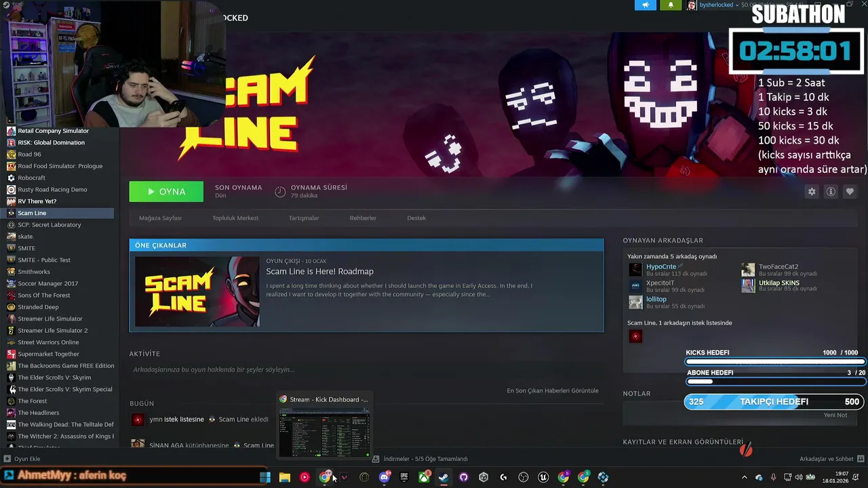Image resolution: width=868 pixels, height=488 pixels.
Task: Click the green OYNA play button
Action: [166, 192]
